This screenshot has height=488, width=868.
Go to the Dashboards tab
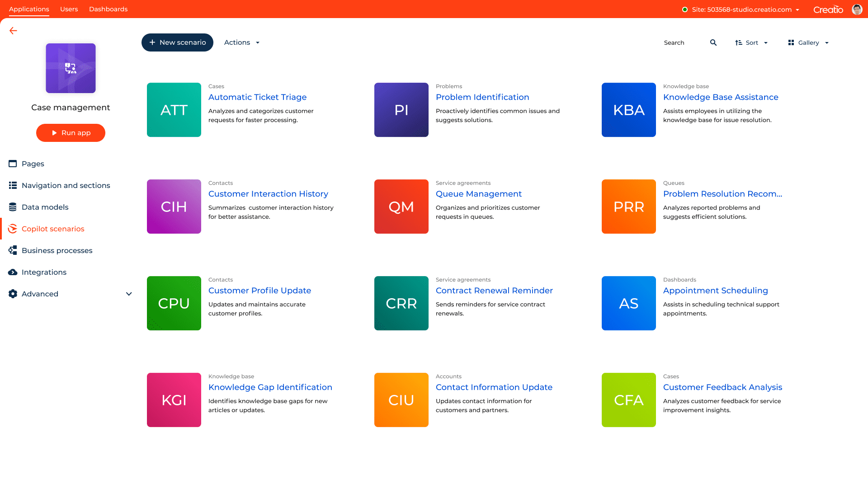tap(108, 9)
